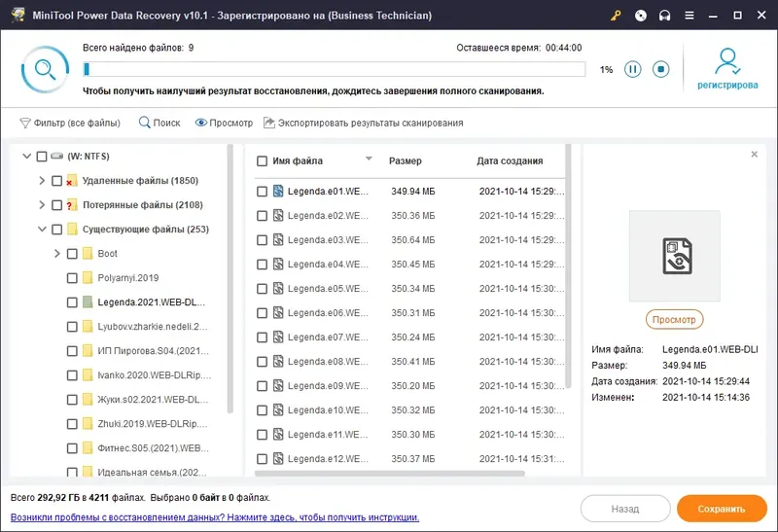778x532 pixels.
Task: Click the Поиск search tool
Action: pyautogui.click(x=159, y=124)
